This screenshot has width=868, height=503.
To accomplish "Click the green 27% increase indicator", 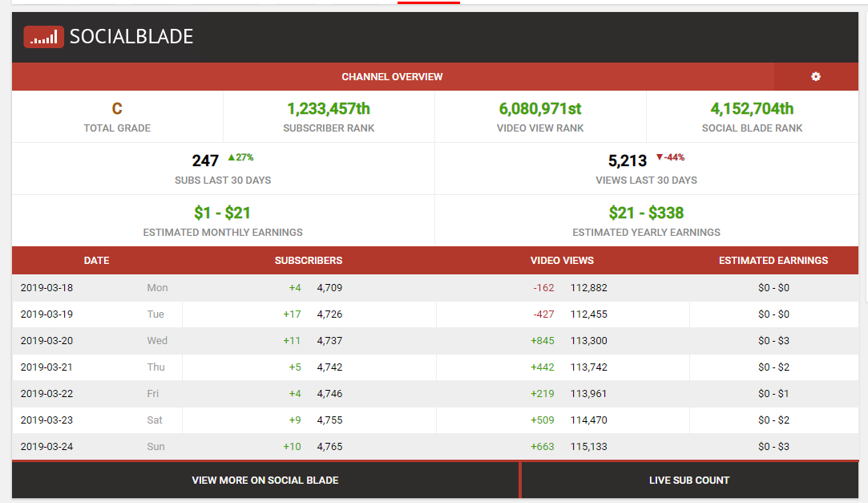I will [x=240, y=157].
